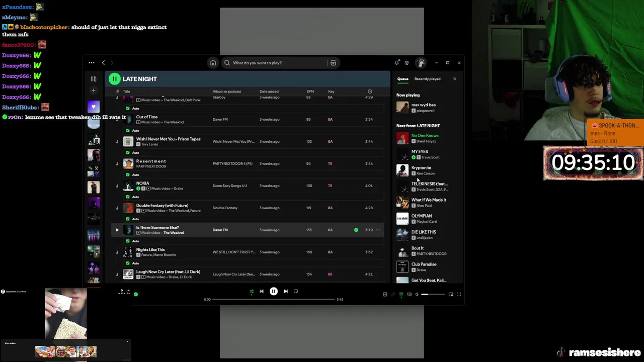Seek on the song progress bar

coord(274,299)
